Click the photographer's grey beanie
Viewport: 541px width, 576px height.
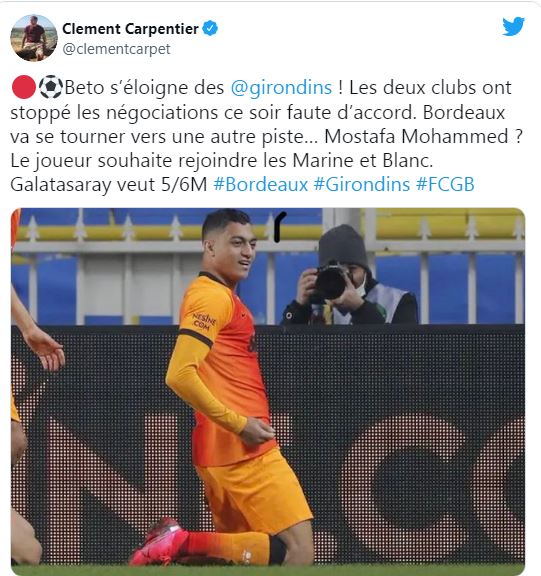pyautogui.click(x=342, y=246)
